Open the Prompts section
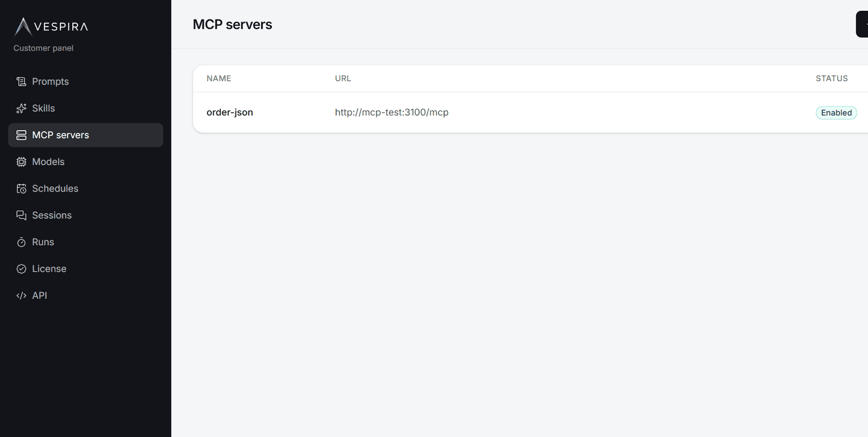This screenshot has height=437, width=868. (86, 82)
